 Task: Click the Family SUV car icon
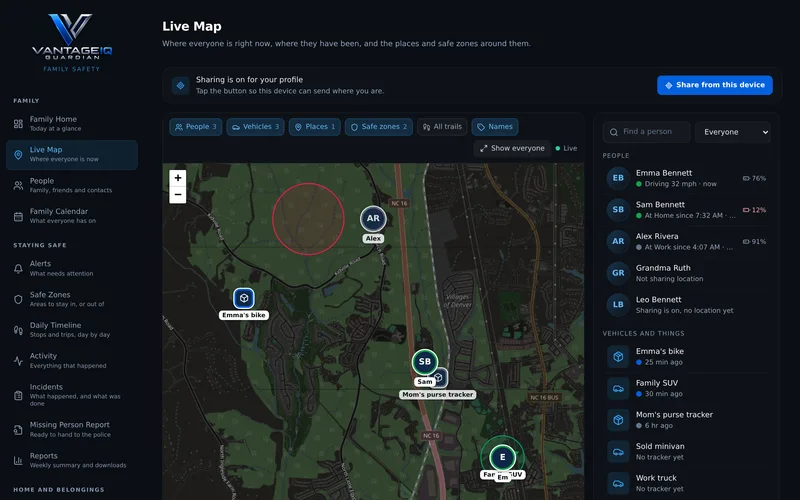(x=618, y=388)
